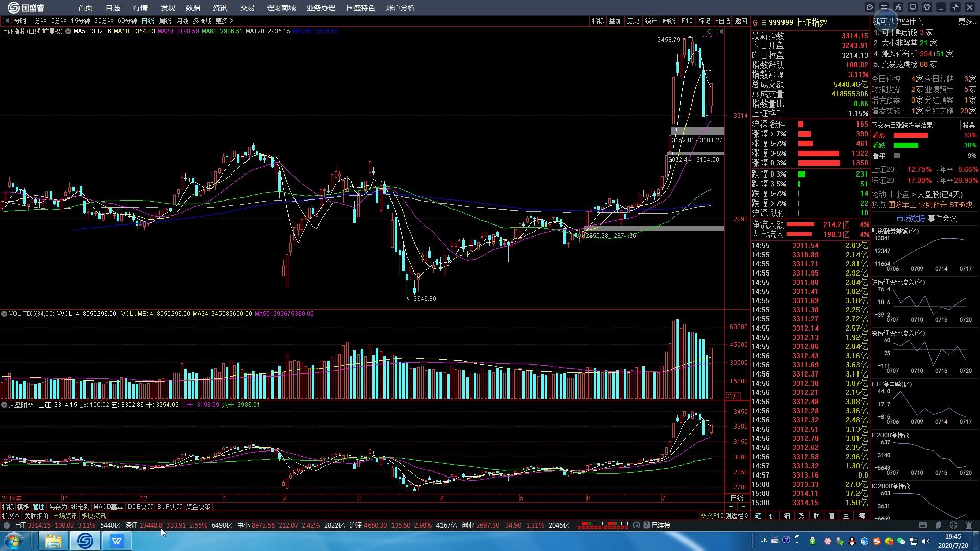Expand the 更多 period dropdown
Viewport: 980px width, 551px height.
click(224, 21)
